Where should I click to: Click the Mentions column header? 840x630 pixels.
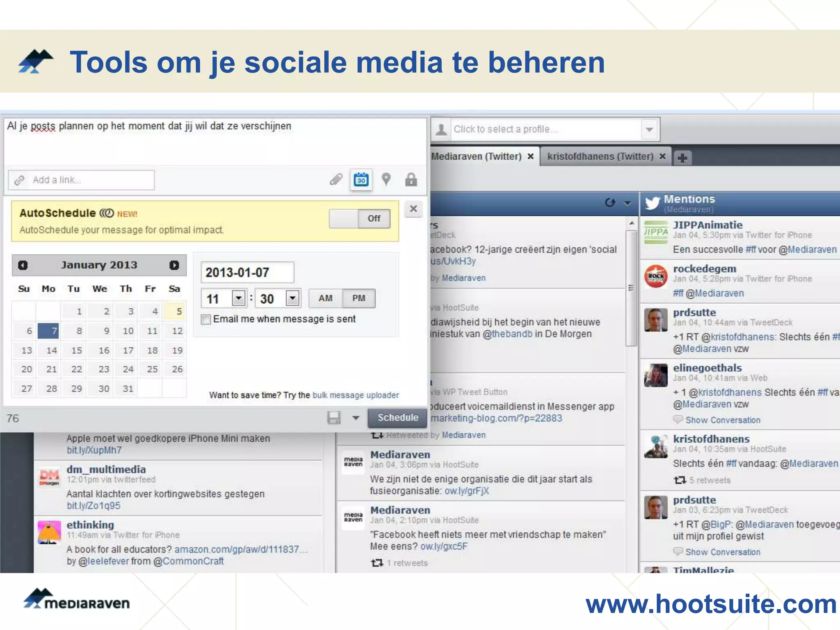point(740,203)
